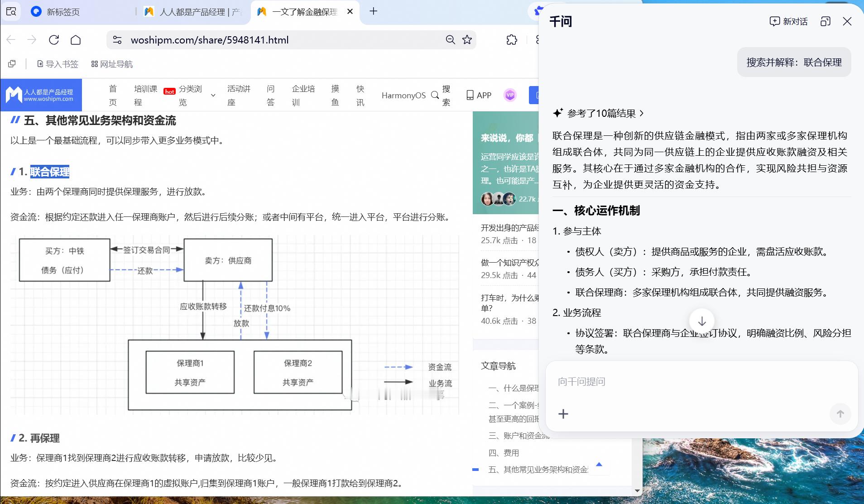Click the plus attachment icon in 千问
The width and height of the screenshot is (864, 504).
[x=563, y=414]
